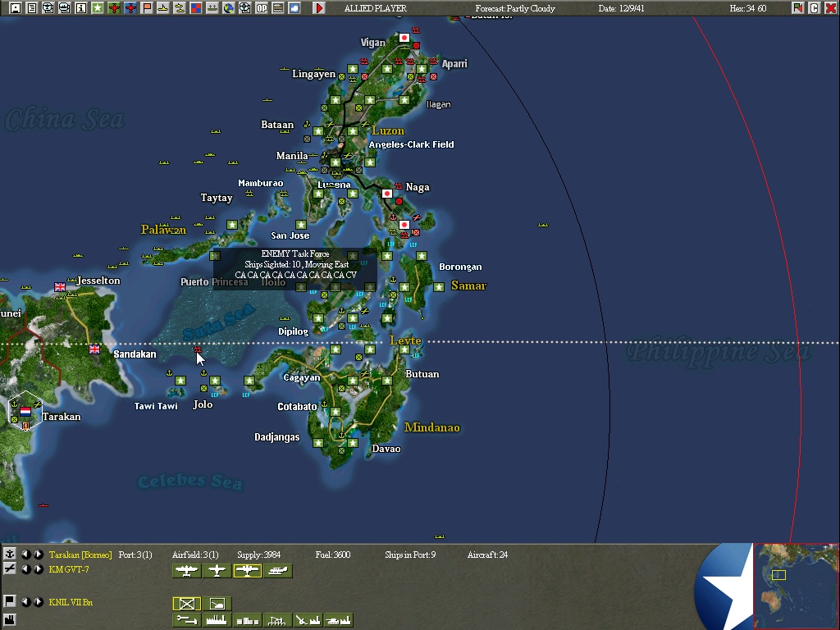Click the two yellow ships icon
This screenshot has height=630, width=840.
[x=180, y=8]
